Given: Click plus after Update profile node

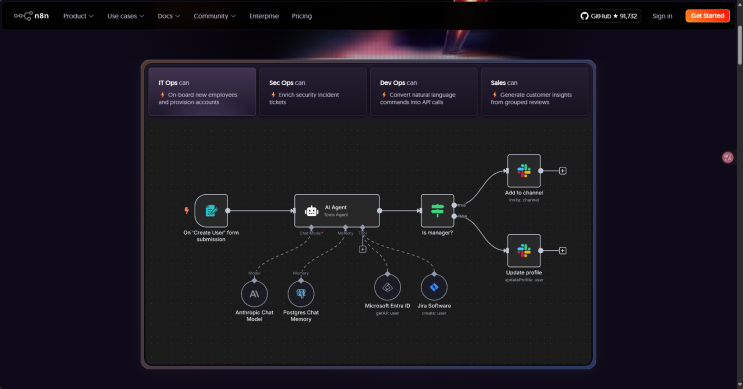Looking at the screenshot, I should (x=562, y=251).
